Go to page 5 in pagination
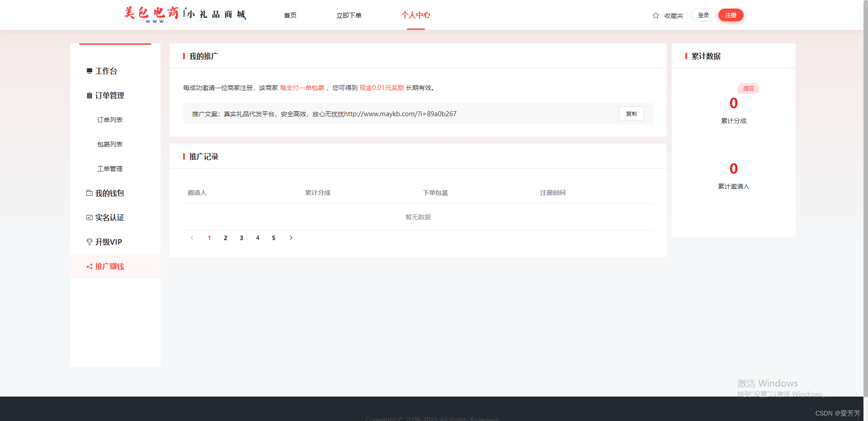 tap(274, 238)
